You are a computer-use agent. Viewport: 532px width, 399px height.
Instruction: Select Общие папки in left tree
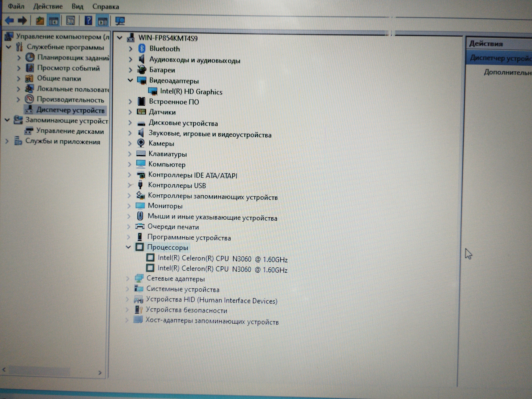pyautogui.click(x=59, y=78)
